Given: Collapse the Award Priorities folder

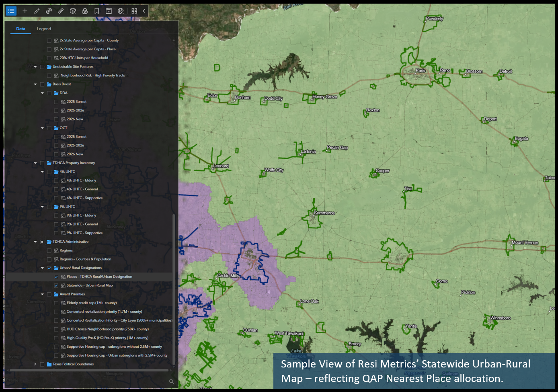Looking at the screenshot, I should click(42, 294).
